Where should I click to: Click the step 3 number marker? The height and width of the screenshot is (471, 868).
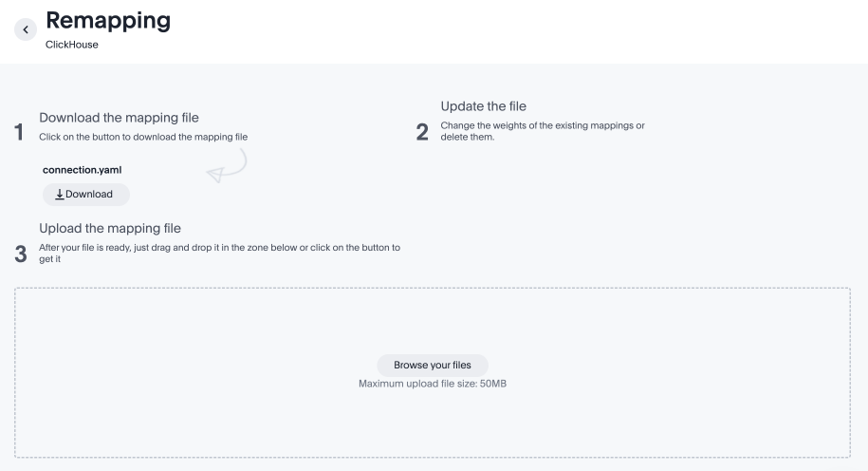20,254
